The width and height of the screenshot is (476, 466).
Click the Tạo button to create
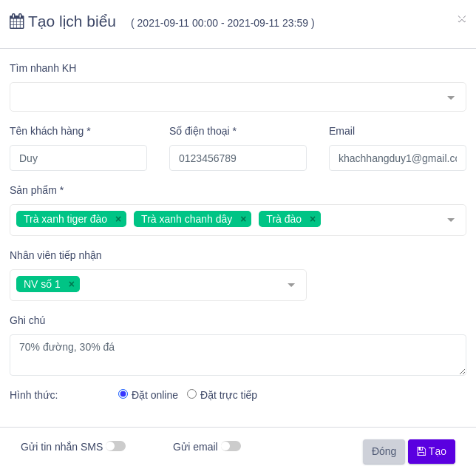(432, 451)
